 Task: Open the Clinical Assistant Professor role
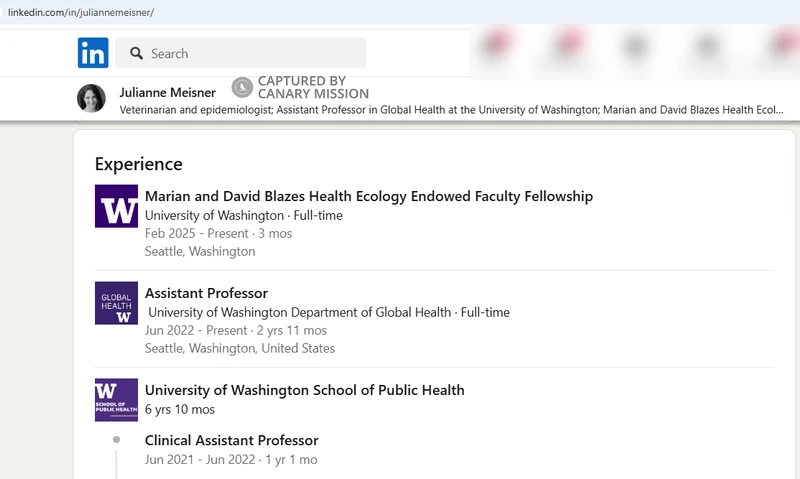tap(232, 440)
